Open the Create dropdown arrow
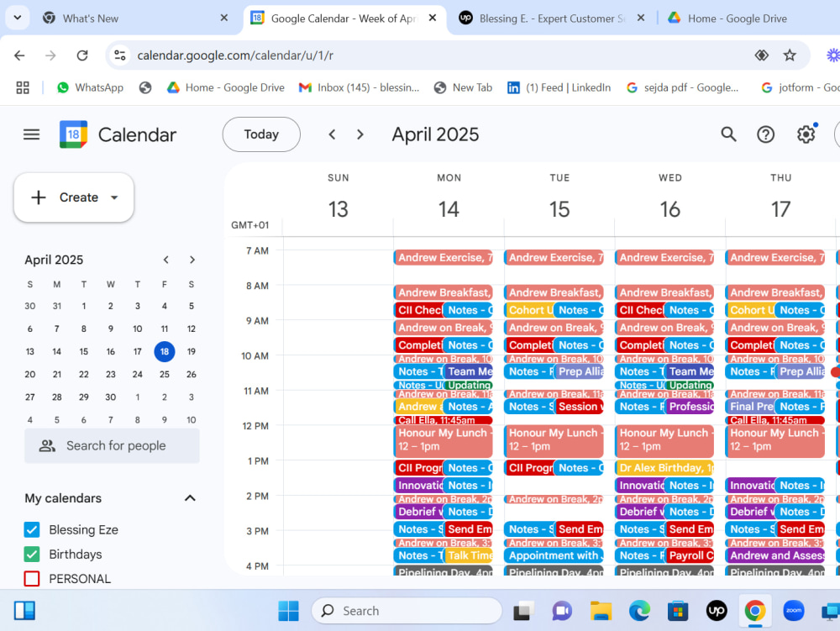Viewport: 840px width, 631px height. point(114,197)
